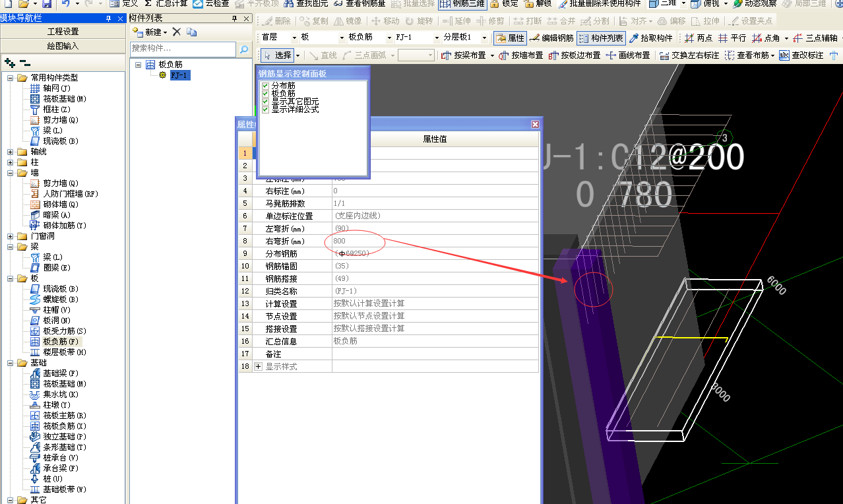Image resolution: width=843 pixels, height=504 pixels.
Task: Choose 两点 two-point axis tool
Action: [x=699, y=38]
